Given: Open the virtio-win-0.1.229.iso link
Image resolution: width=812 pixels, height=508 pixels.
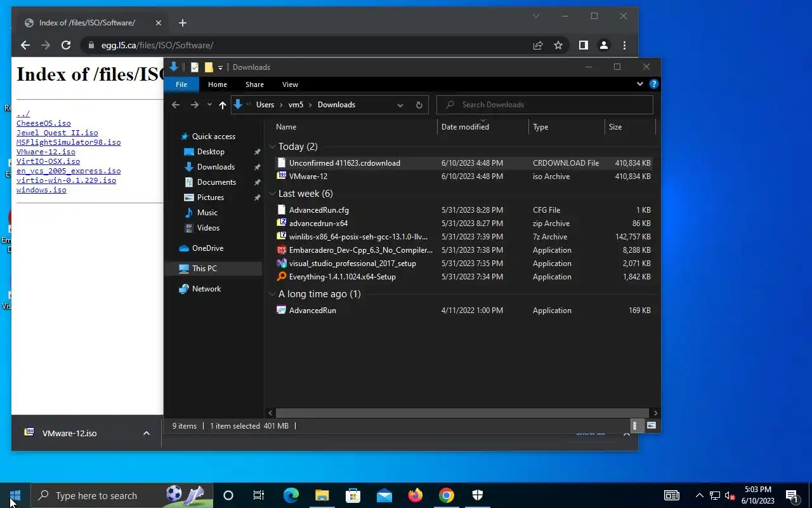Looking at the screenshot, I should [x=66, y=180].
